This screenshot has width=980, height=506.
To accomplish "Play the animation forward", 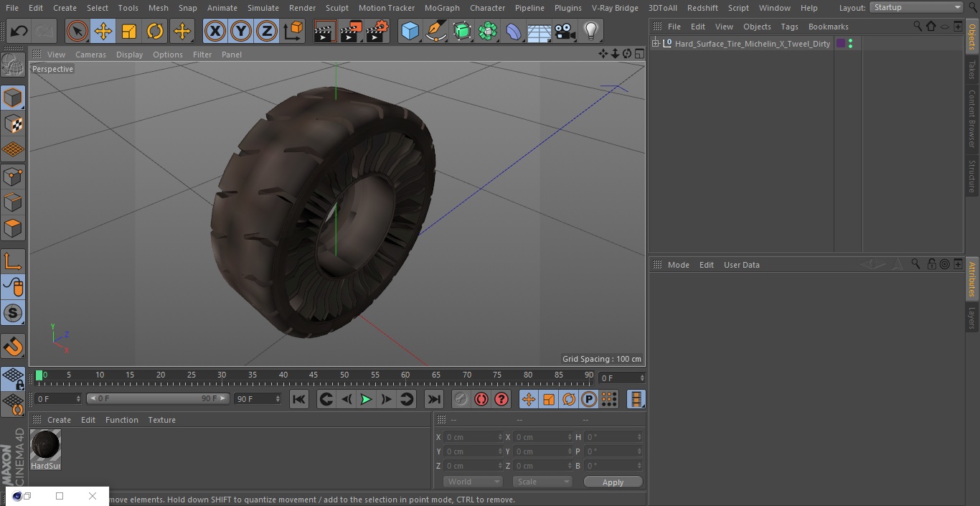I will point(366,399).
